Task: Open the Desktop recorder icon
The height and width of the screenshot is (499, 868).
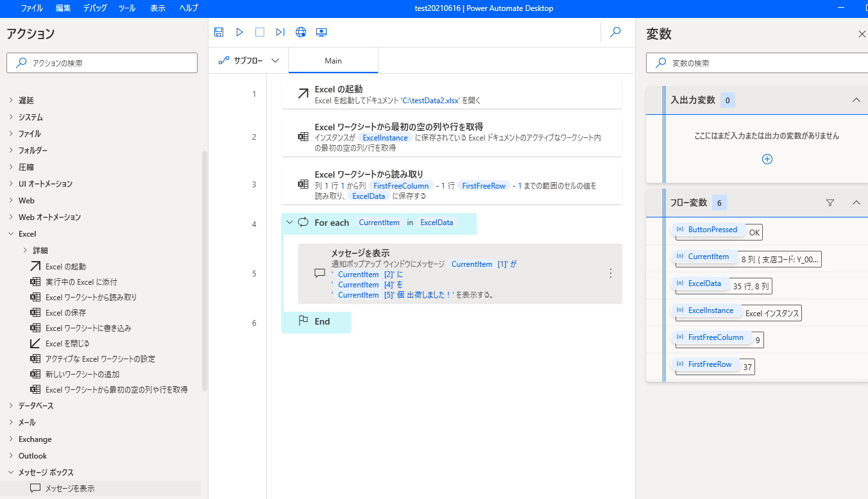Action: coord(321,32)
